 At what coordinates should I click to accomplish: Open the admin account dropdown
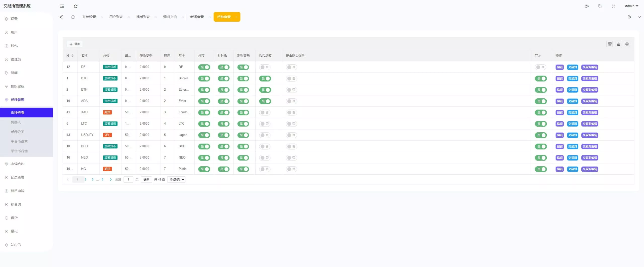[632, 6]
